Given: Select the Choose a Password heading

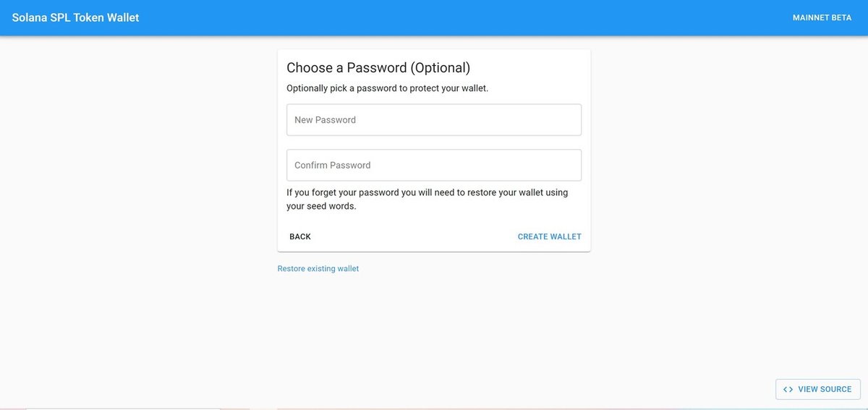Looking at the screenshot, I should [347, 68].
